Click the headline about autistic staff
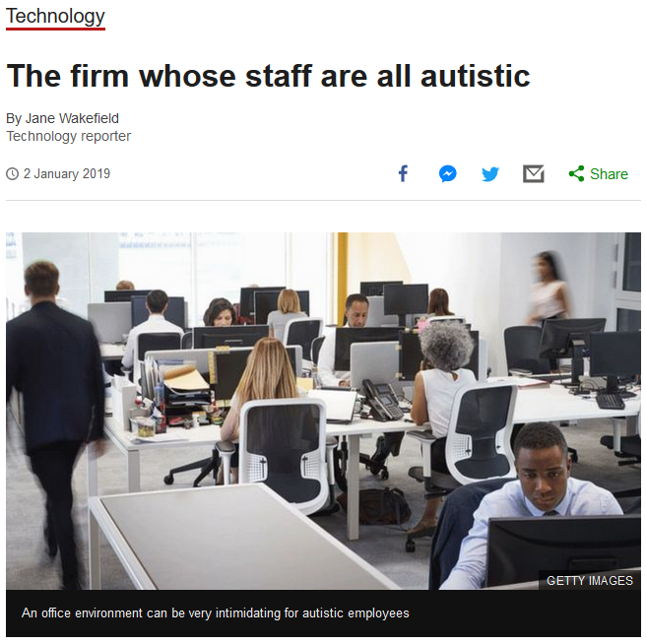This screenshot has width=646, height=644. click(268, 76)
